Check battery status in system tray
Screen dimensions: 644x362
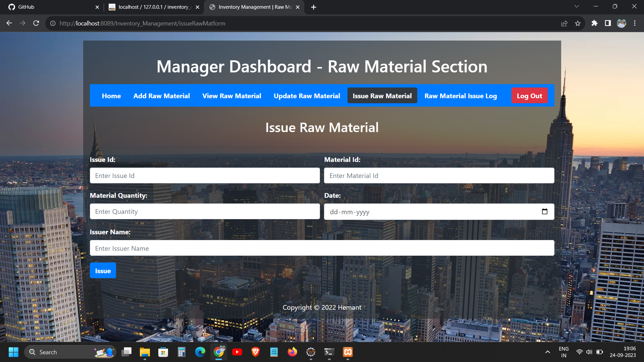600,352
